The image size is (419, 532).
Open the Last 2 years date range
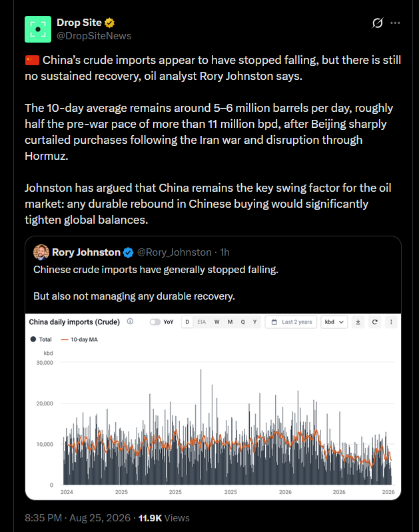291,322
